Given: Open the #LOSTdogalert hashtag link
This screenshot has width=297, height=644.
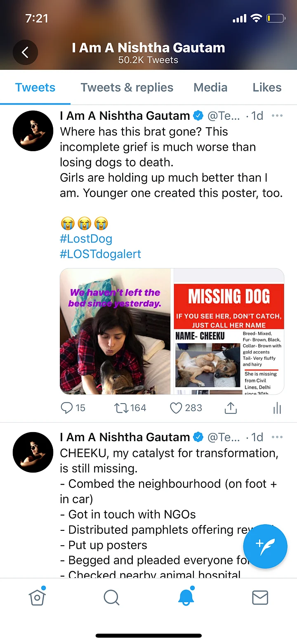Looking at the screenshot, I should coord(100,254).
